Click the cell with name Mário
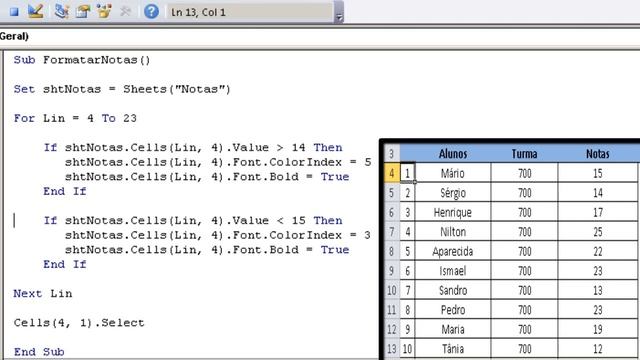The image size is (640, 360). pos(453,173)
